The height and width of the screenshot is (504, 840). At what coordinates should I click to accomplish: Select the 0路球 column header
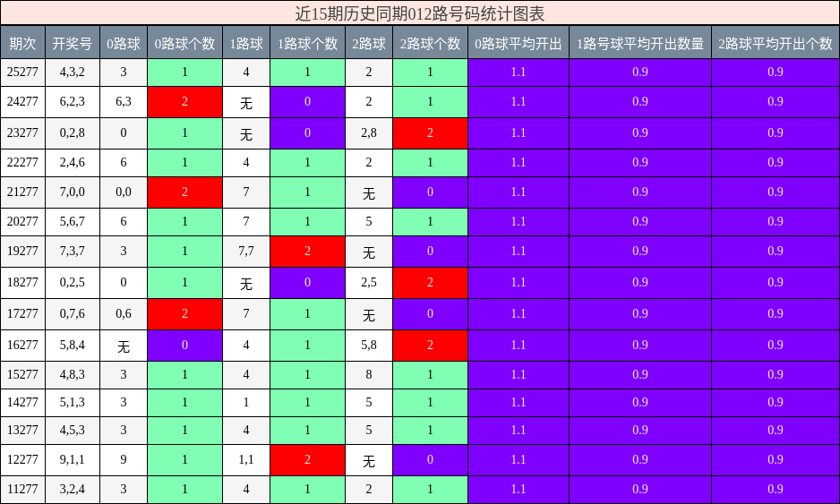coord(124,42)
